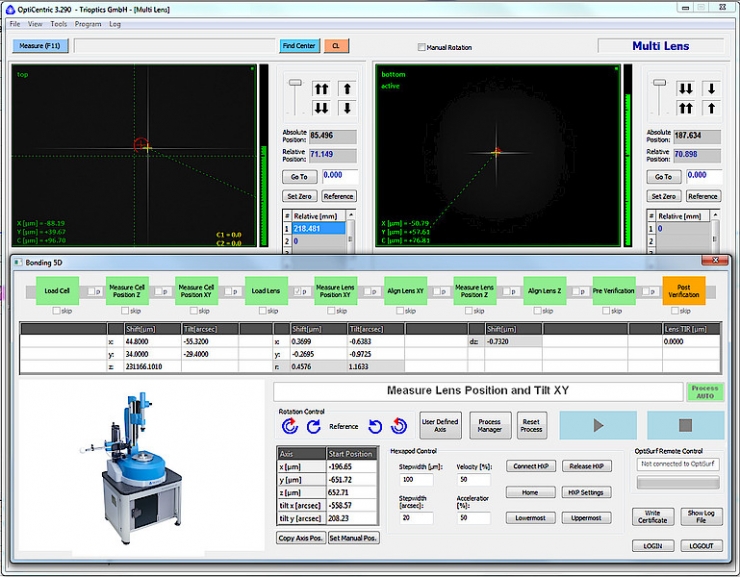Viewport: 740px width, 577px height.
Task: Toggle the Manual Rotation checkbox
Action: click(x=421, y=47)
